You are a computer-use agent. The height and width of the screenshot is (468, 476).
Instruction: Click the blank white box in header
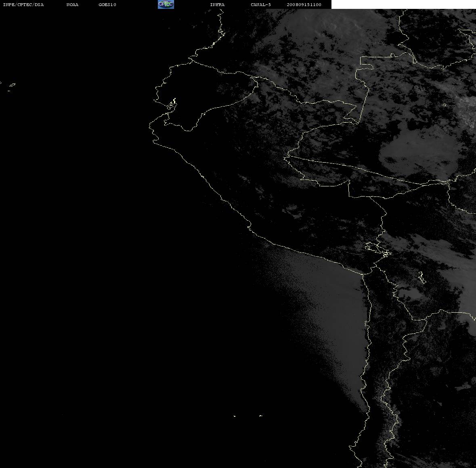coord(403,4)
